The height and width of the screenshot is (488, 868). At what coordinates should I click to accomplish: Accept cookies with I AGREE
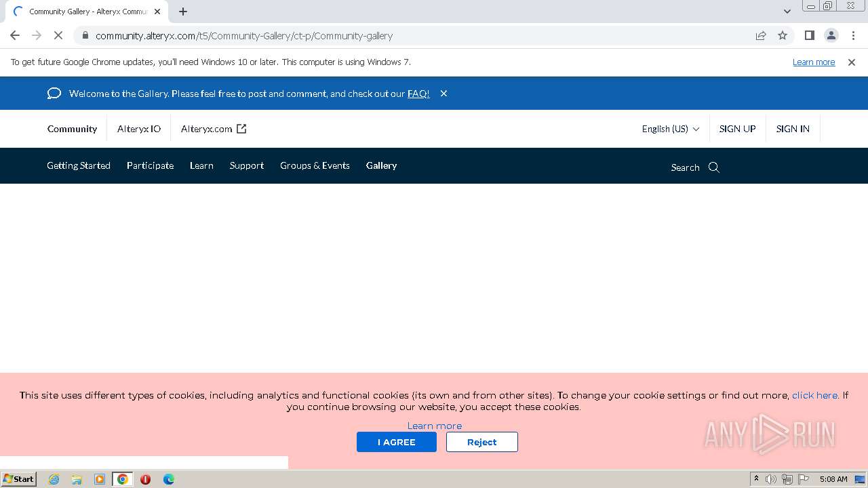tap(397, 442)
